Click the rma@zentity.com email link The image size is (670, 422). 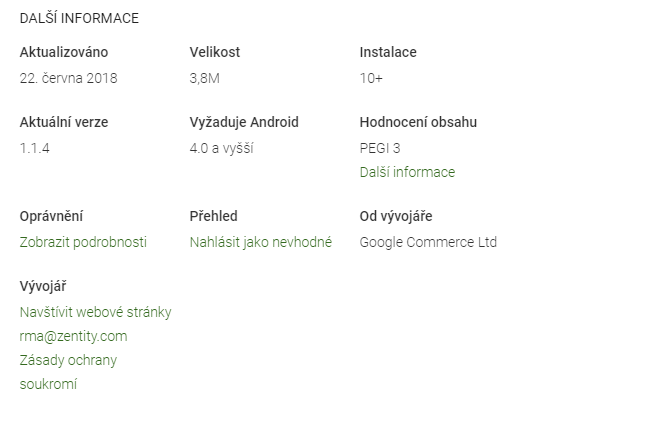[73, 336]
